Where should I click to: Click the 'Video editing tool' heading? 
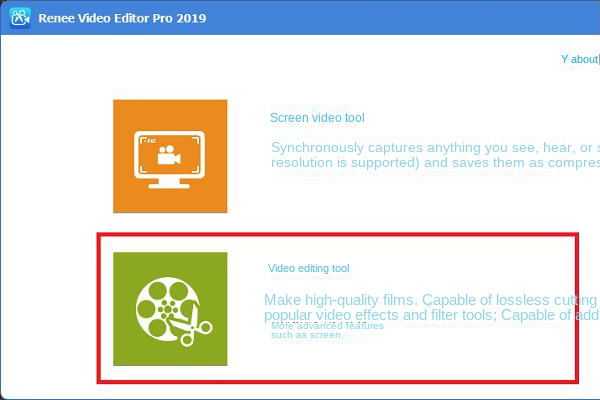pos(308,268)
